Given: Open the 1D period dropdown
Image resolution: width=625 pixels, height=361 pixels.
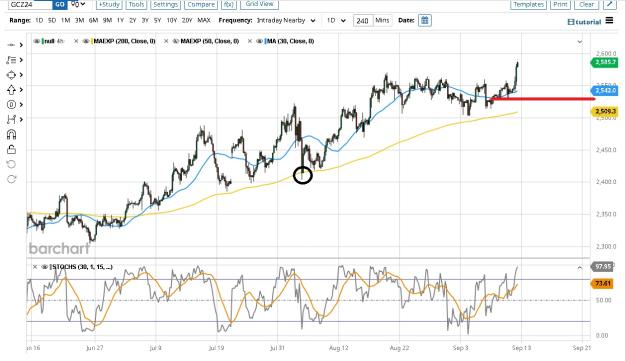Looking at the screenshot, I should [x=336, y=20].
